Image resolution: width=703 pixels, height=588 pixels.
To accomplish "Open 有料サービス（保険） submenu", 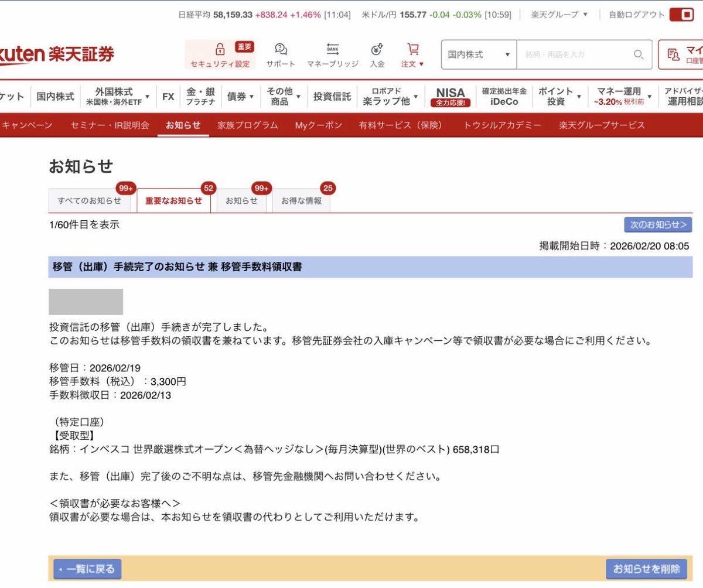I will 402,125.
